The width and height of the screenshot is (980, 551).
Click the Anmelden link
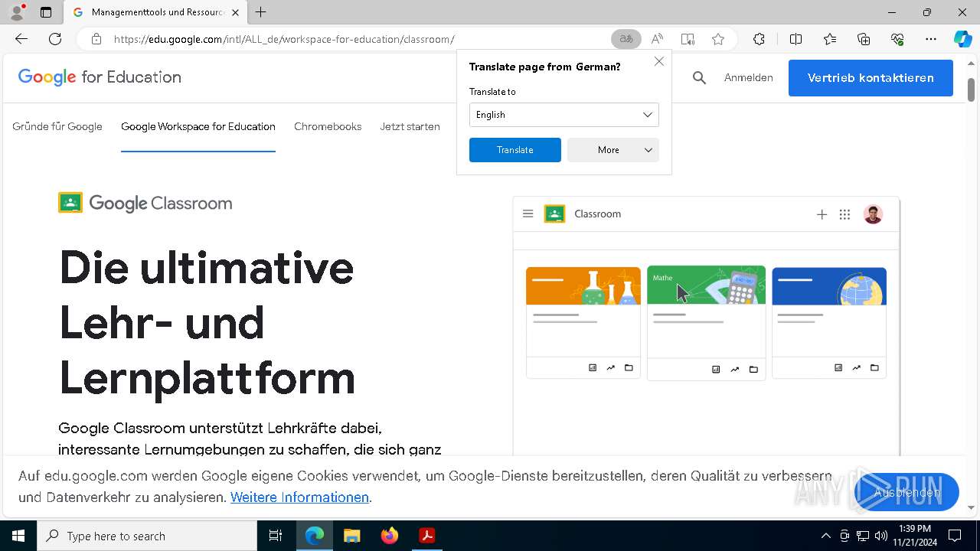[748, 77]
